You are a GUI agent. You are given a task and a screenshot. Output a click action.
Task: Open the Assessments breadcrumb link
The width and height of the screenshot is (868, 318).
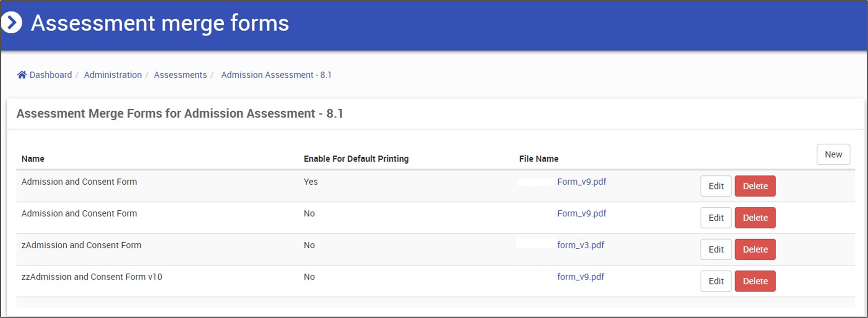[x=180, y=75]
